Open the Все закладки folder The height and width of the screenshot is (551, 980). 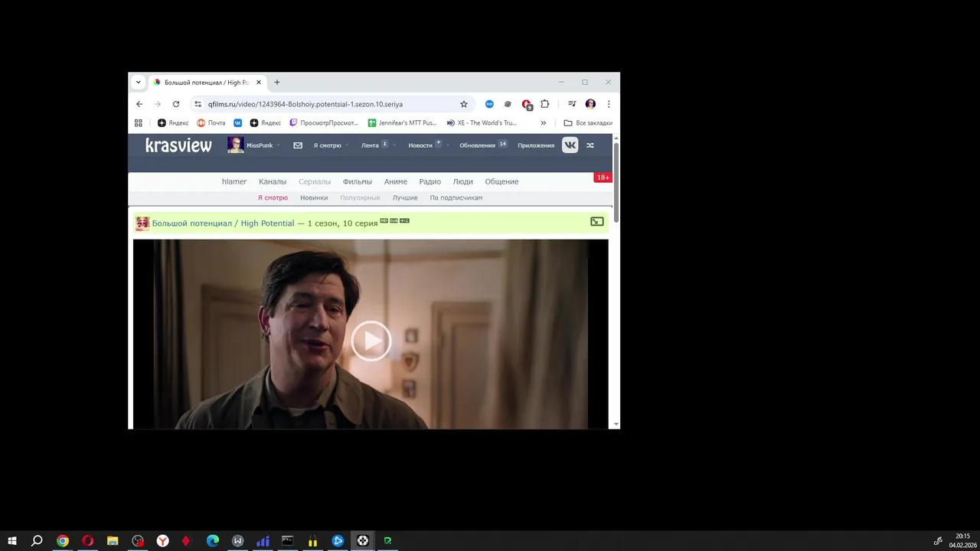(x=588, y=122)
